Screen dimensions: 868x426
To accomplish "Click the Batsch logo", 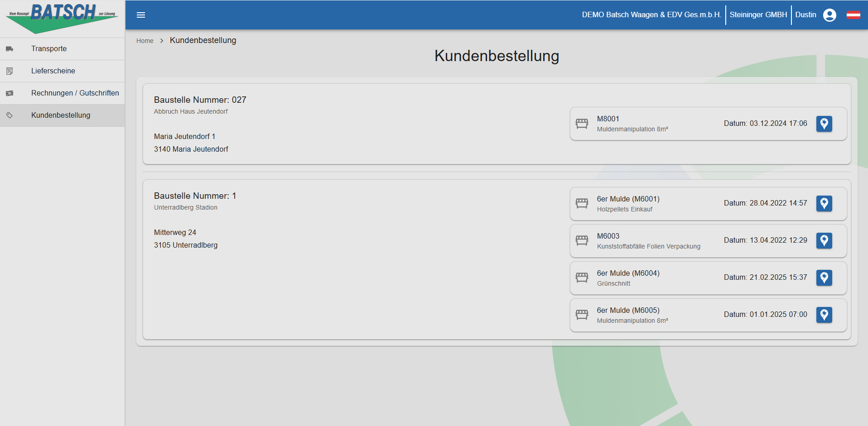I will 62,19.
